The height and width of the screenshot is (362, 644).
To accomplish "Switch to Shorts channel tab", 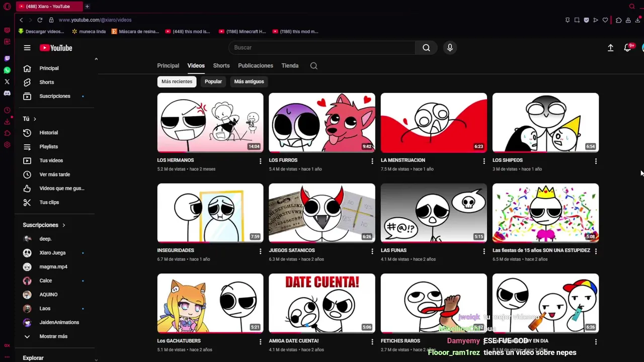I will (221, 66).
